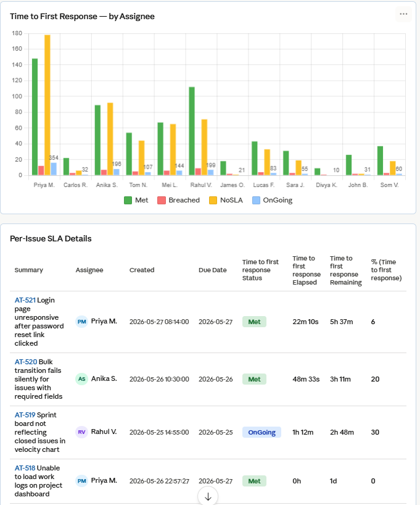Click Met status badge for AT-518
The image size is (420, 505).
(x=254, y=481)
